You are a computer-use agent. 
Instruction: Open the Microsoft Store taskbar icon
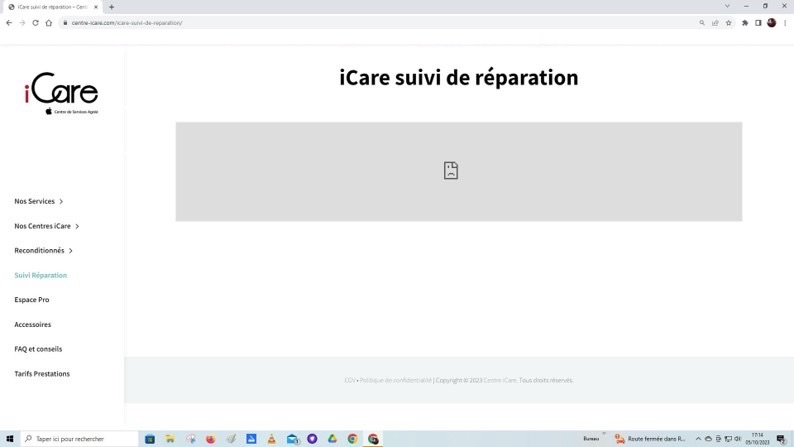pyautogui.click(x=150, y=439)
